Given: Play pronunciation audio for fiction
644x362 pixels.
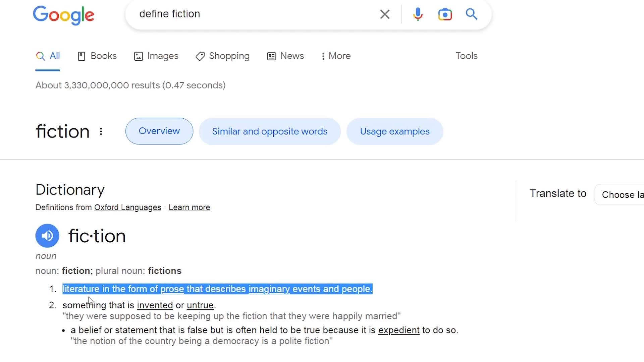Looking at the screenshot, I should click(x=47, y=236).
